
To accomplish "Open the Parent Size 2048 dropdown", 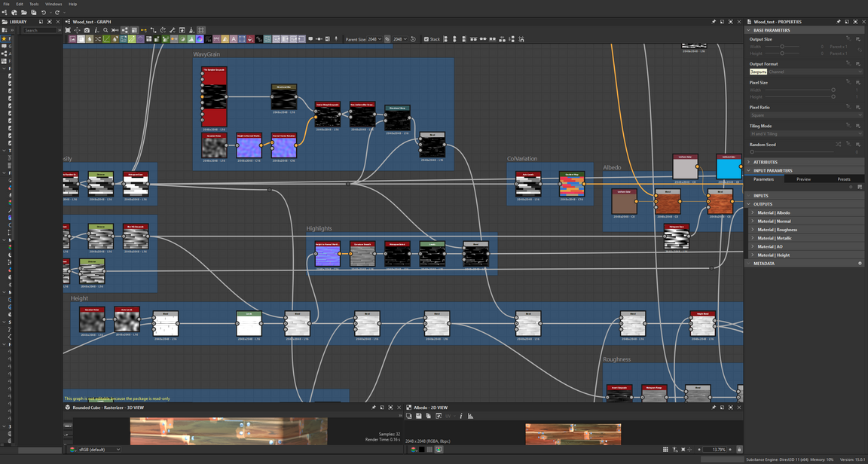I will tap(374, 39).
